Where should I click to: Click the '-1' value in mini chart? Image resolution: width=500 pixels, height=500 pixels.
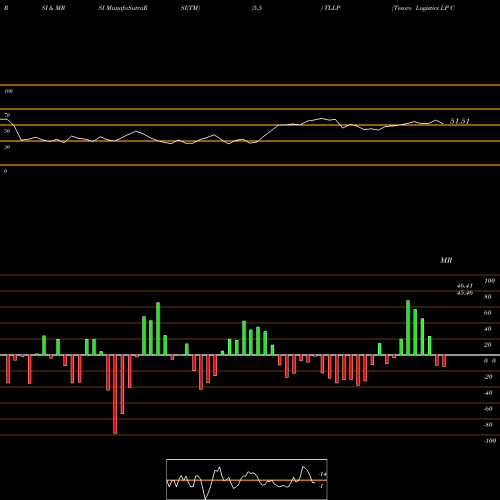click(321, 486)
